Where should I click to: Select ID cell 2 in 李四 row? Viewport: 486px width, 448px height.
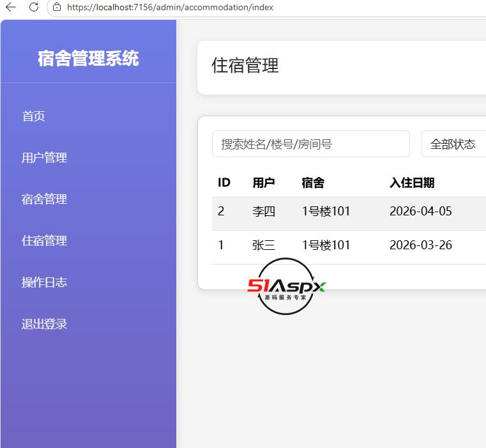[x=221, y=212]
